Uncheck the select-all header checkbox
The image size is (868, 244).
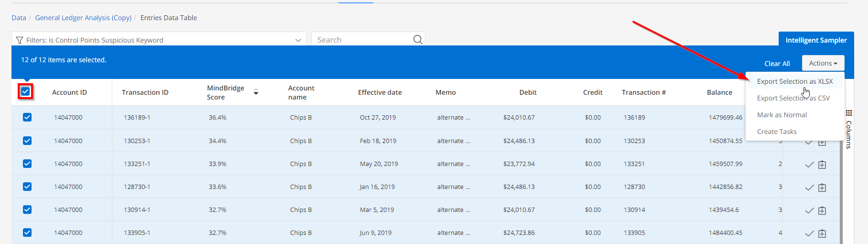[26, 91]
